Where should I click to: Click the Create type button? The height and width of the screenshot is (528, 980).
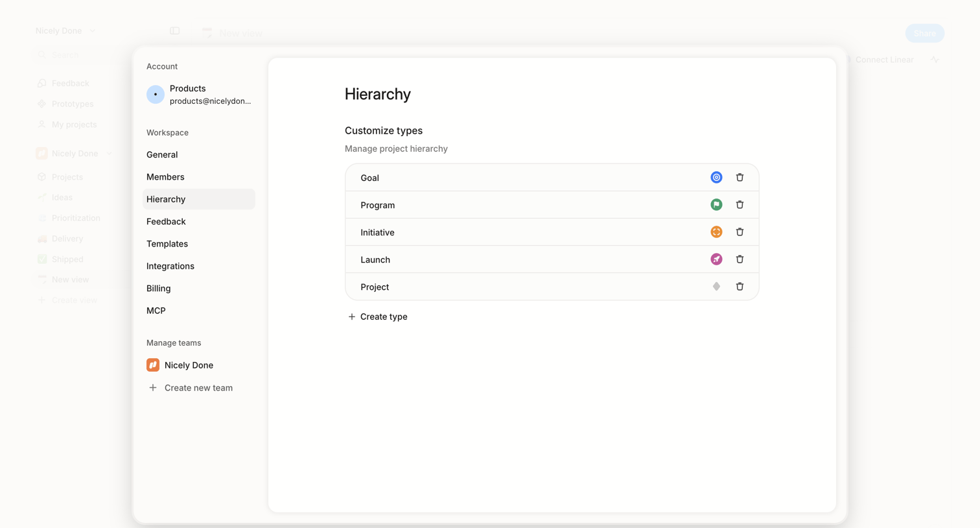point(378,317)
